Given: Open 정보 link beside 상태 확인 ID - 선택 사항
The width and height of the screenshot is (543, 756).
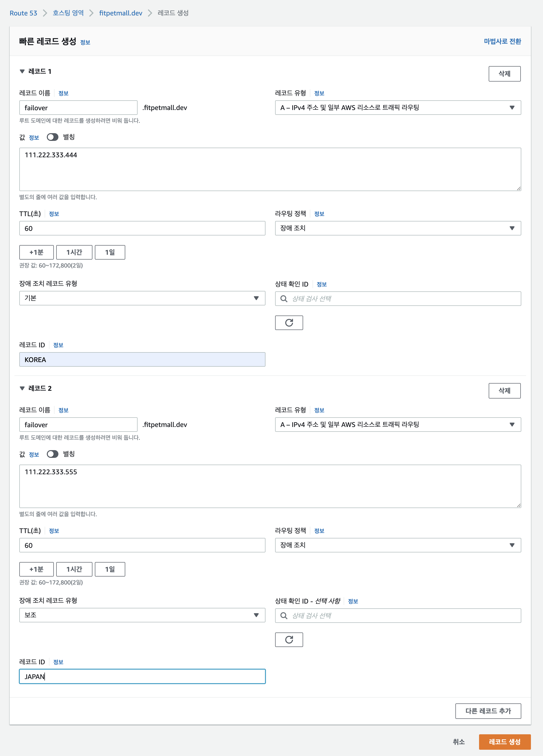Looking at the screenshot, I should (353, 601).
